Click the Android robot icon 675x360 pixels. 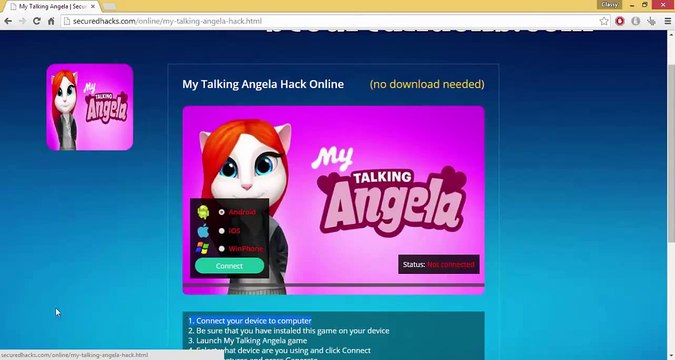click(203, 212)
